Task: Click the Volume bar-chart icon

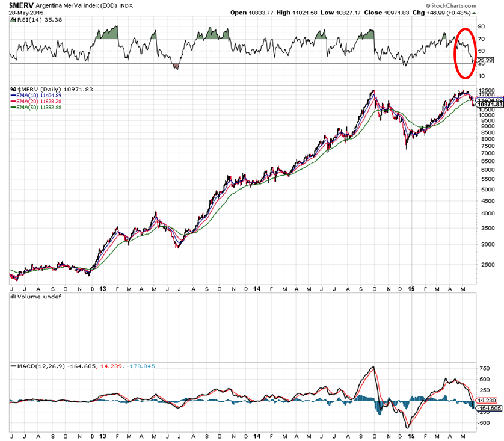Action: (13, 297)
